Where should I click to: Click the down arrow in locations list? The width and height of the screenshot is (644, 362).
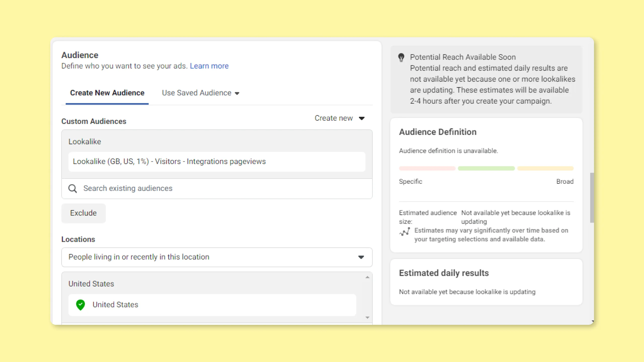367,318
